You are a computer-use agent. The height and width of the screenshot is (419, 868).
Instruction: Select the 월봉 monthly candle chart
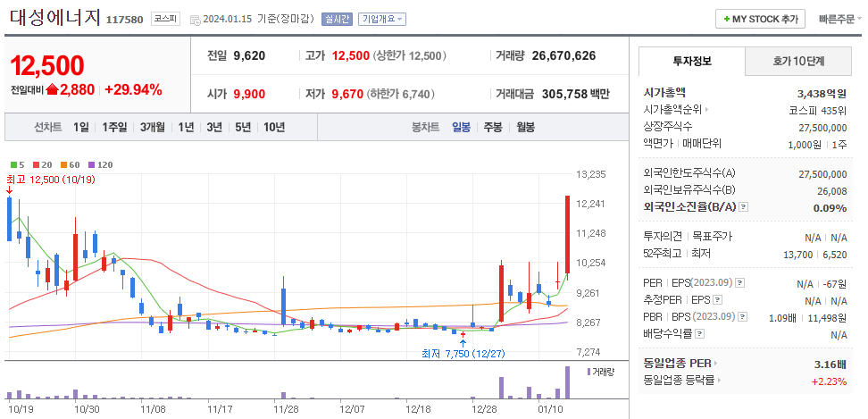pos(525,127)
